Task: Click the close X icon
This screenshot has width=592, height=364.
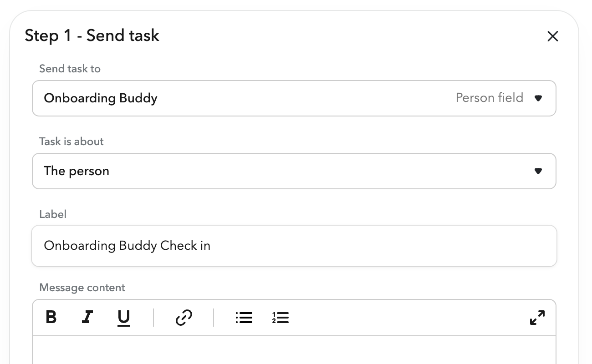Action: coord(552,36)
